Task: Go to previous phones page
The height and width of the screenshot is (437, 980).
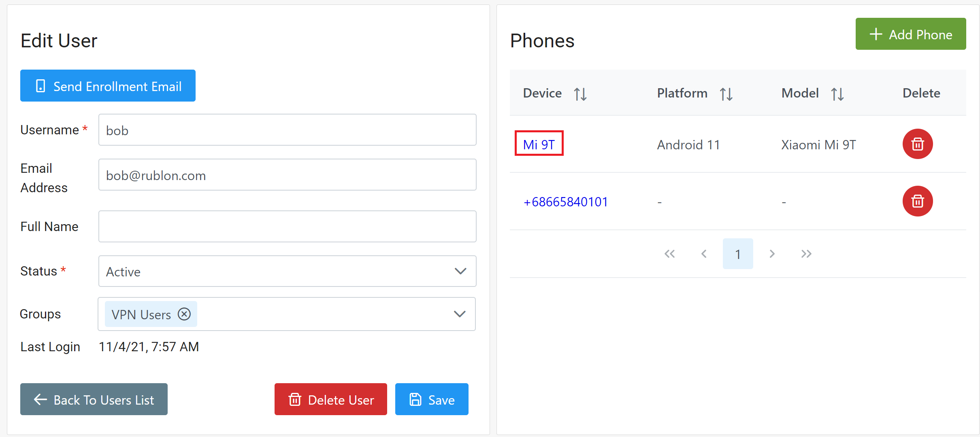Action: pos(704,254)
